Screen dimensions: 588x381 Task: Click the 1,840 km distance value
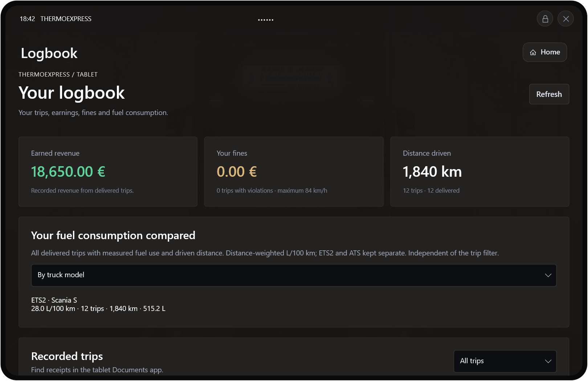[x=432, y=172]
